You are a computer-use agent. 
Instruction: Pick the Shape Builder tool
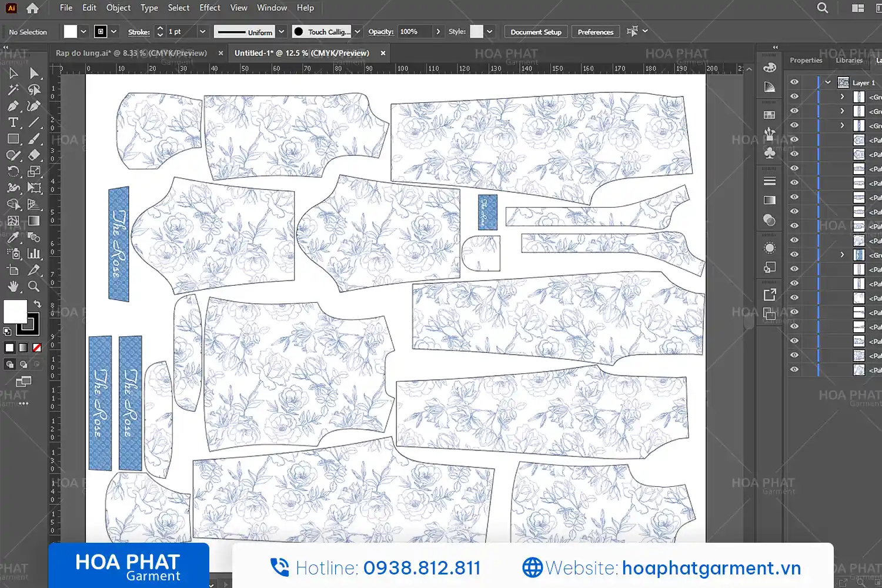[x=13, y=205]
